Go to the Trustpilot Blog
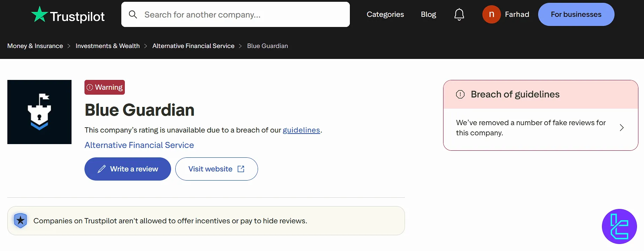The height and width of the screenshot is (251, 644). point(428,14)
